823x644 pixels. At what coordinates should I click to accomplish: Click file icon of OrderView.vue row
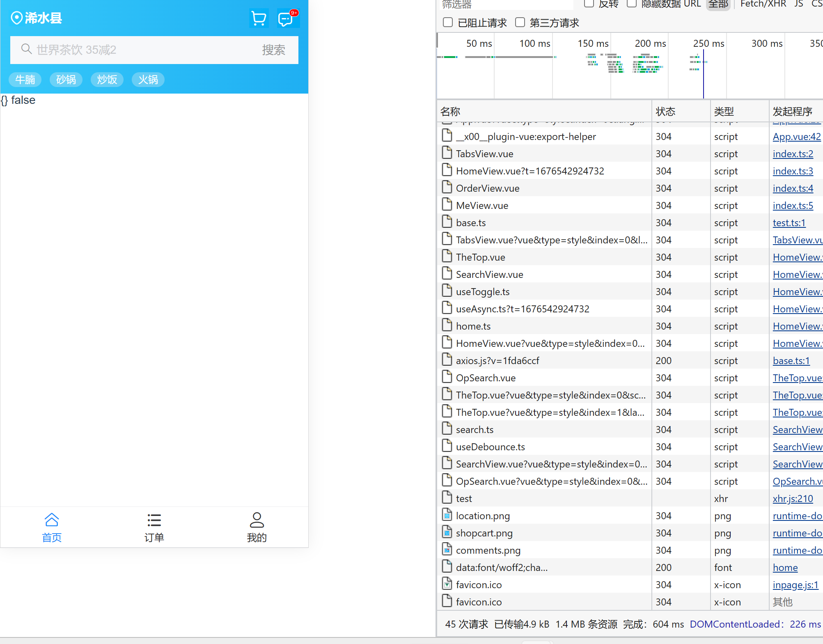click(447, 187)
